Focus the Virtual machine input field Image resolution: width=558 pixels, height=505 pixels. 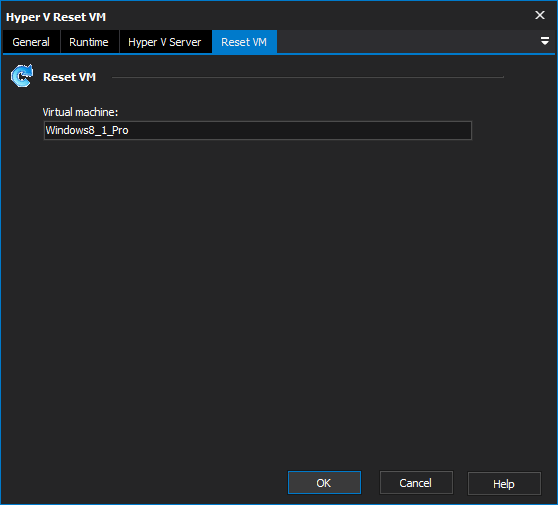(258, 130)
